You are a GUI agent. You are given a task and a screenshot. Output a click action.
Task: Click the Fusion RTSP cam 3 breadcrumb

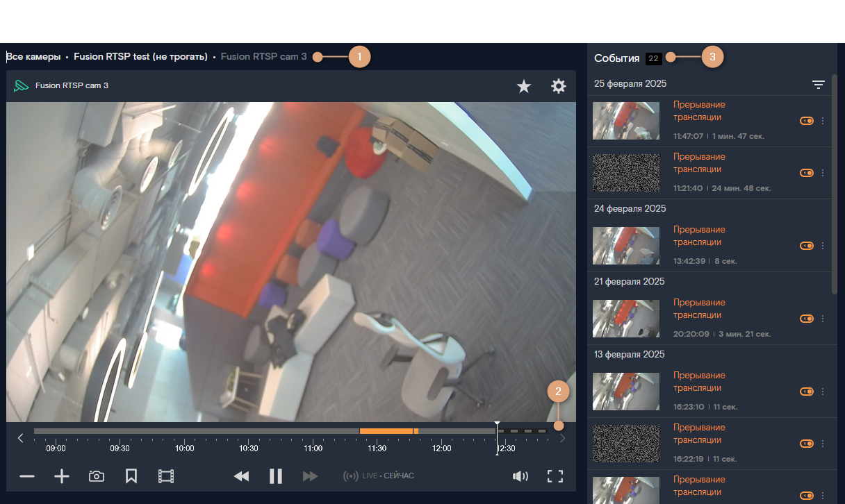pos(263,56)
